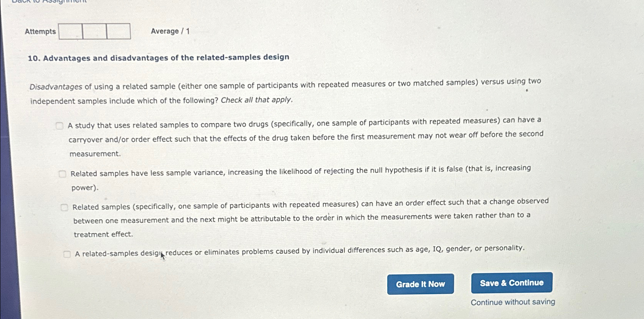Click the treatment effect answer text
This screenshot has height=319, width=644.
click(102, 234)
